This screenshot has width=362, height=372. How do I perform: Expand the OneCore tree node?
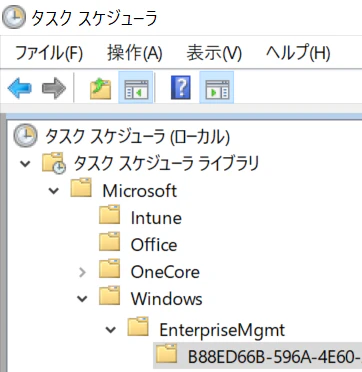point(82,272)
